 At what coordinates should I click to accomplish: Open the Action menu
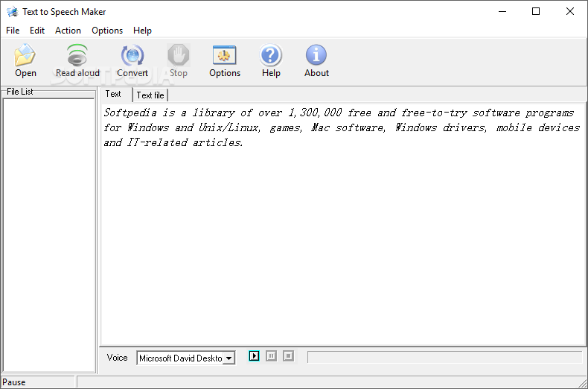point(68,31)
